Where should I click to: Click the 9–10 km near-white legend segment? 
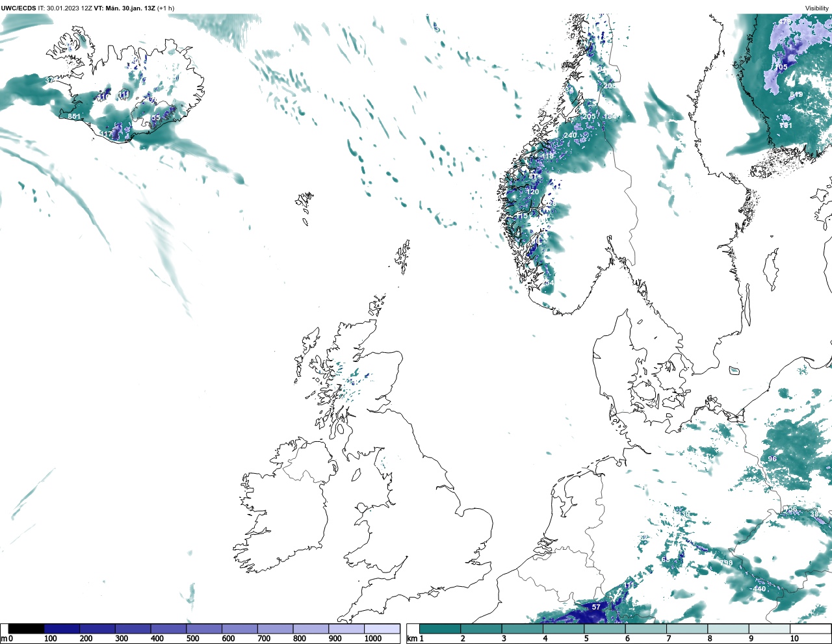(769, 628)
